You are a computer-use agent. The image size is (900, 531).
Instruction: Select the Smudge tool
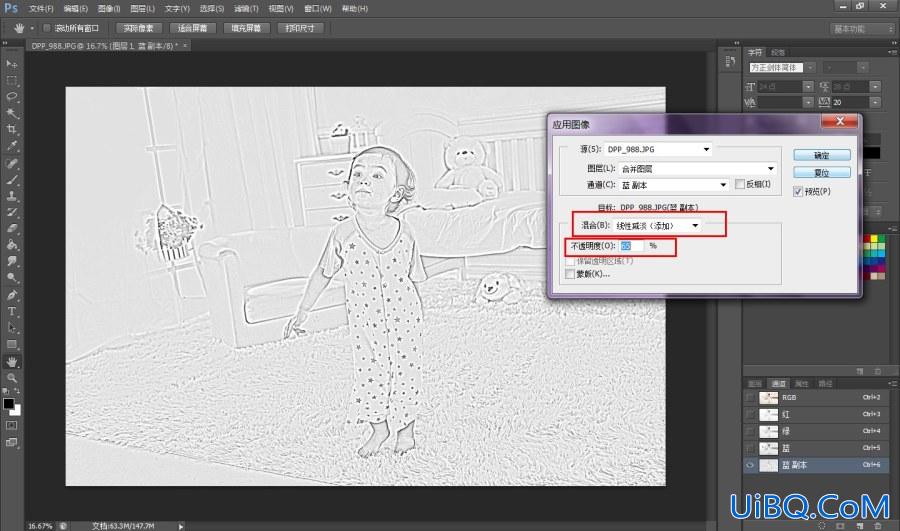pos(11,261)
